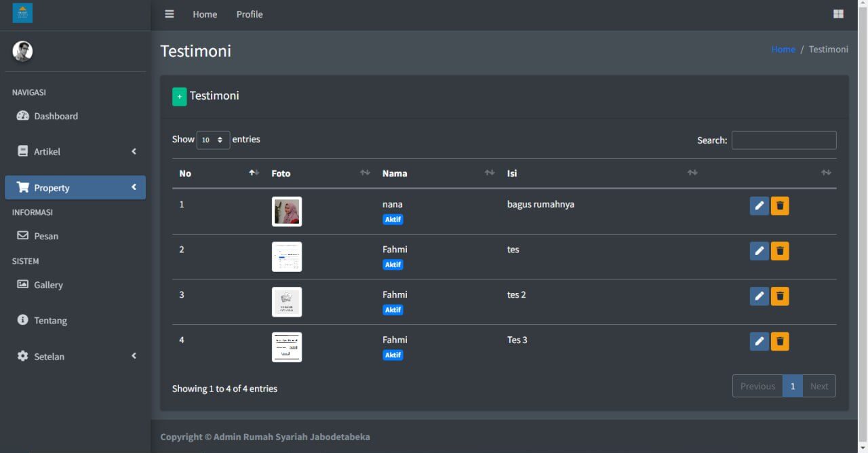Image resolution: width=868 pixels, height=453 pixels.
Task: Click edit pencil for 'tes 2' row
Action: click(x=759, y=296)
